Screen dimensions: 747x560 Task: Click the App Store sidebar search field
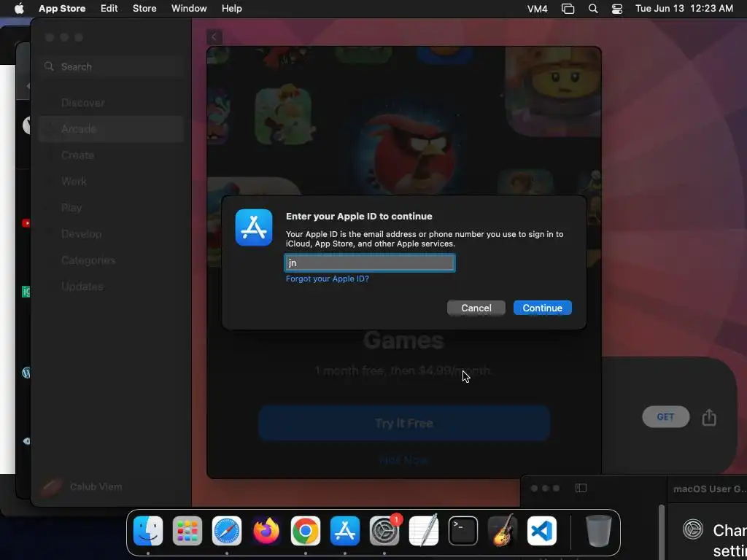click(x=112, y=66)
